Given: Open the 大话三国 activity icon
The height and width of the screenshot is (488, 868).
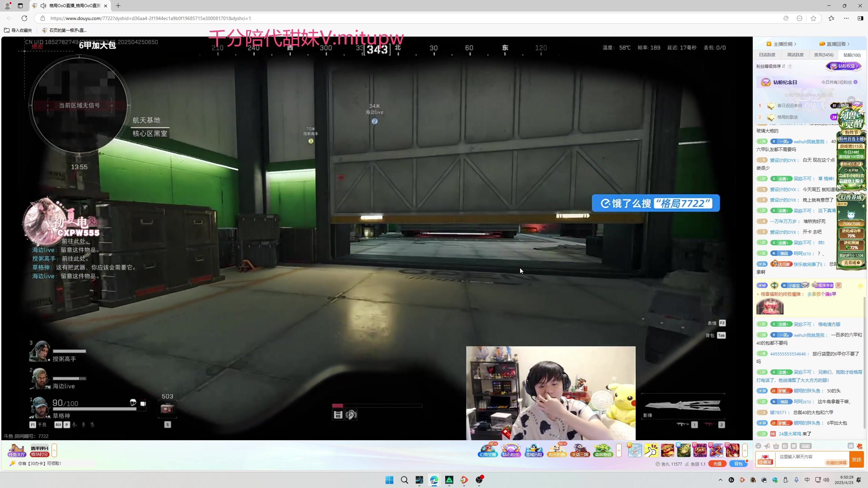Looking at the screenshot, I should (580, 450).
